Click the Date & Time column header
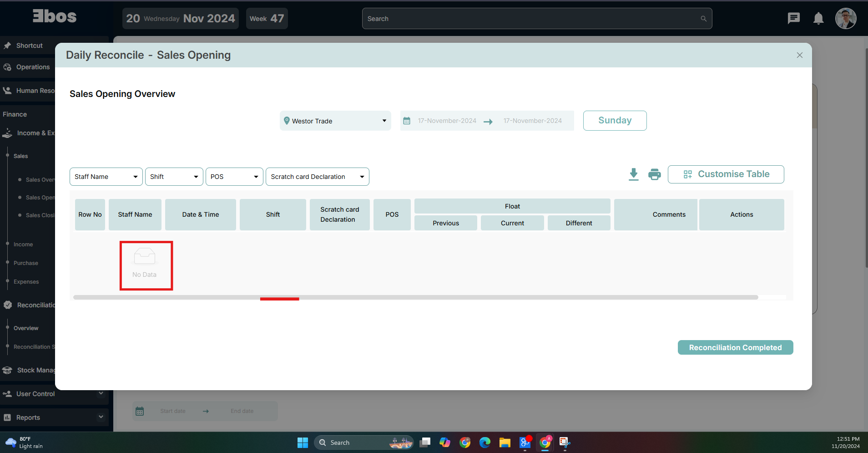This screenshot has width=868, height=453. click(x=201, y=214)
